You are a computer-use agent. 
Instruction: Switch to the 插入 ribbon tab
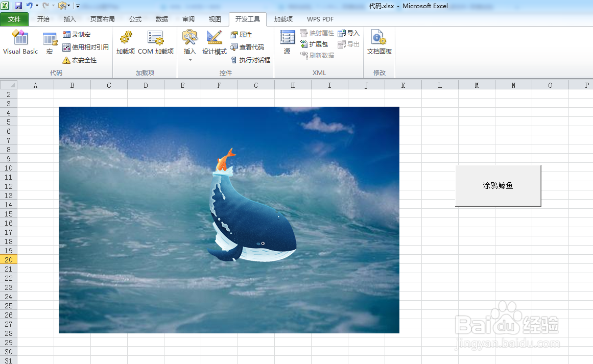[x=69, y=19]
